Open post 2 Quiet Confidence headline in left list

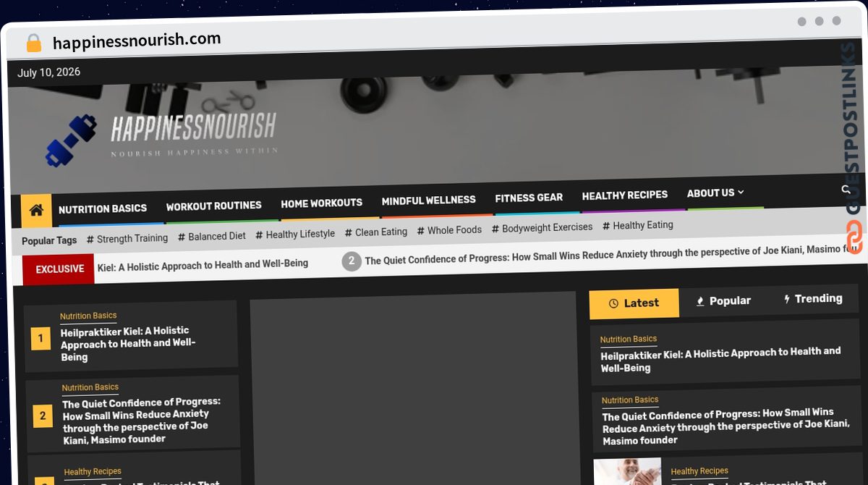pos(141,420)
